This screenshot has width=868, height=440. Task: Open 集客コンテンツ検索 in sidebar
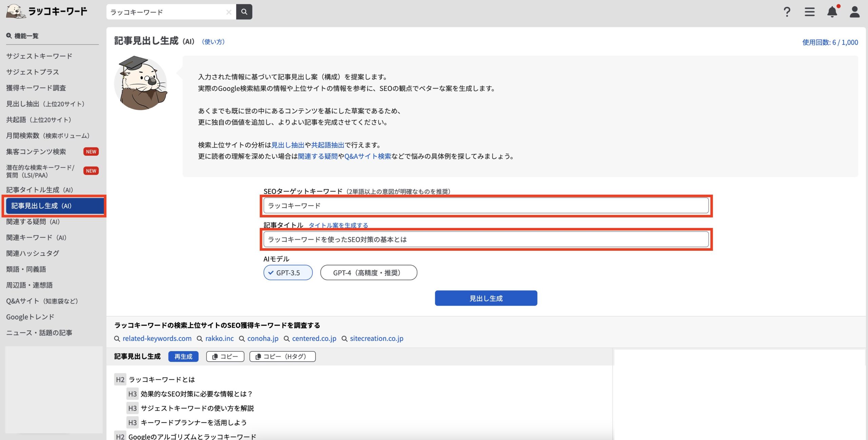point(36,152)
